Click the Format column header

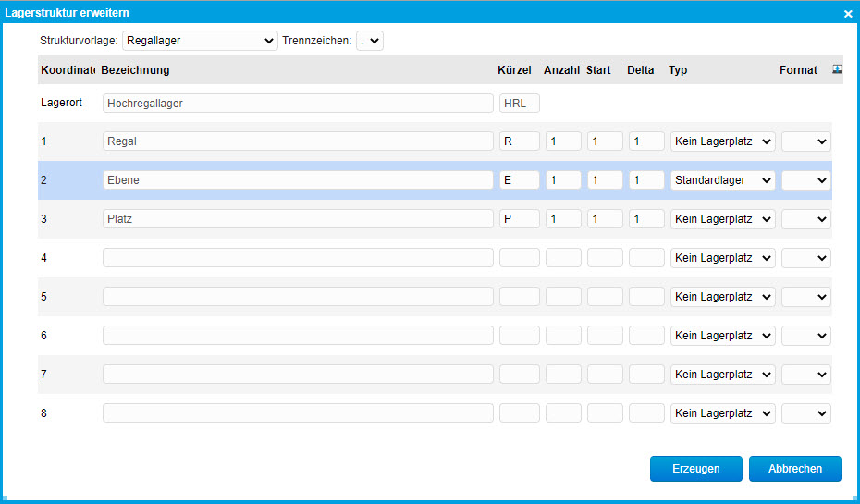[799, 70]
